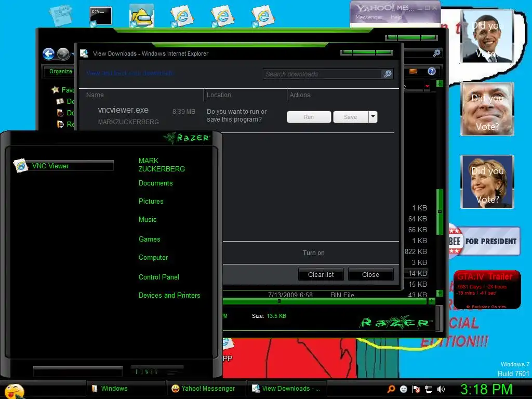Open Pictures from Start menu
The width and height of the screenshot is (532, 399).
(x=151, y=201)
